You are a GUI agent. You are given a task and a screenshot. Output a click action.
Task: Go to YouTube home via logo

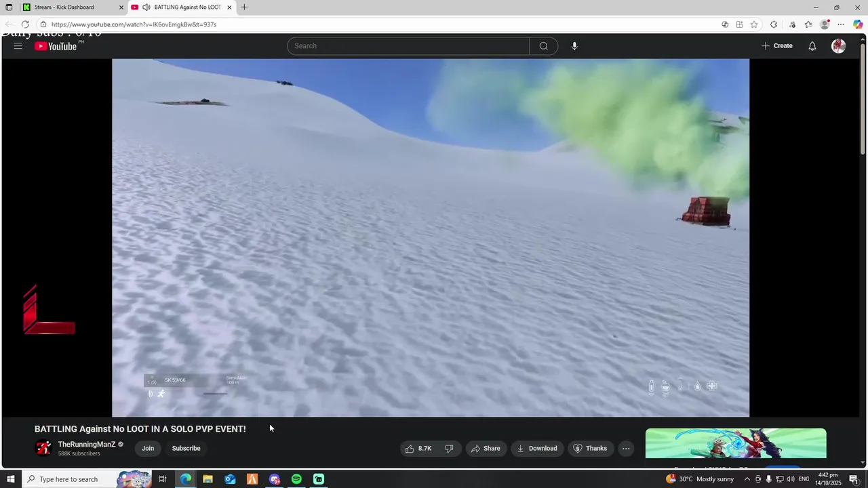click(x=56, y=46)
